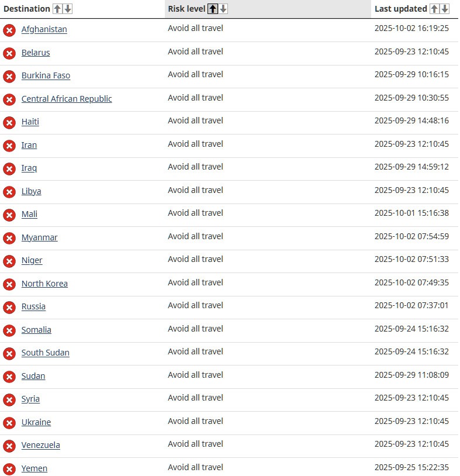Sort Destination column ascending arrow
Viewport: 460px width, 476px height.
(57, 9)
